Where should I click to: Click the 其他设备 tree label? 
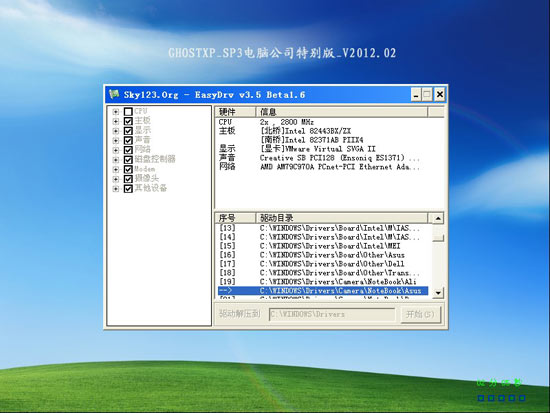[151, 188]
